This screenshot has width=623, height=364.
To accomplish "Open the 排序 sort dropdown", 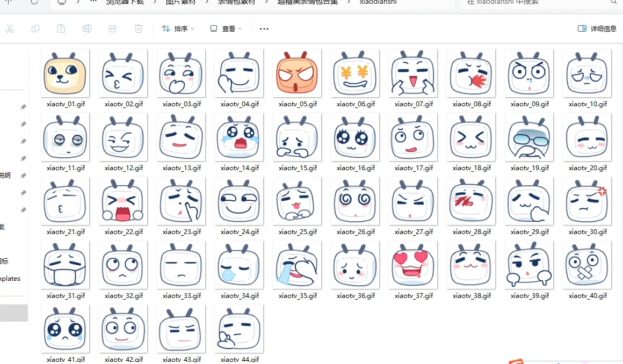I will tap(178, 28).
